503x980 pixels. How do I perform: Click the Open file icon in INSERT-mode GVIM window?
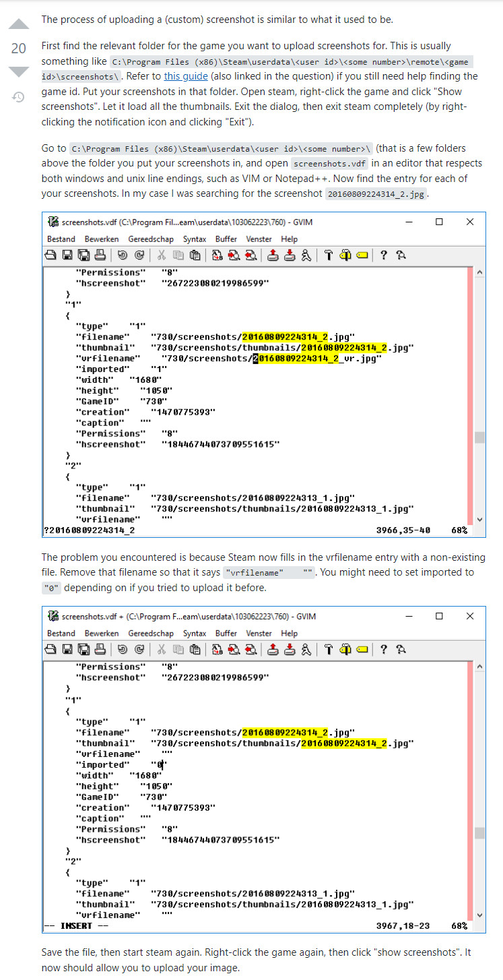[x=51, y=649]
